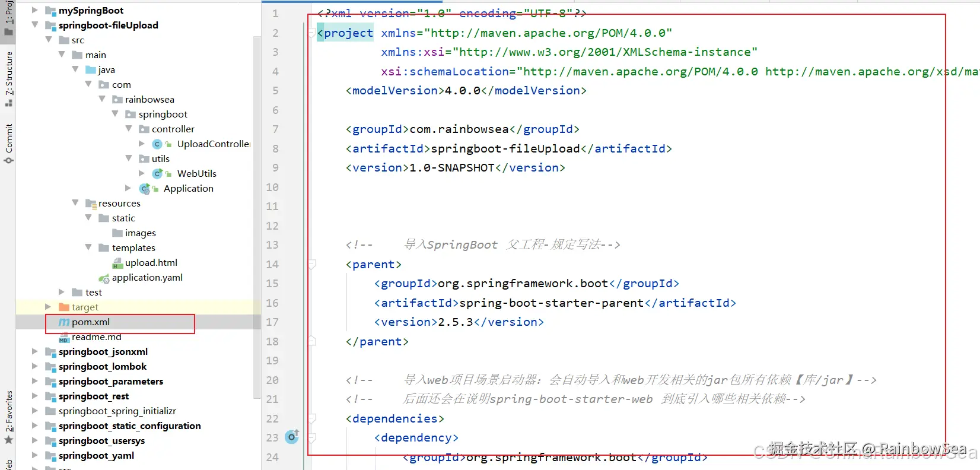980x470 pixels.
Task: Click gutter override icon on line 23
Action: [x=292, y=437]
